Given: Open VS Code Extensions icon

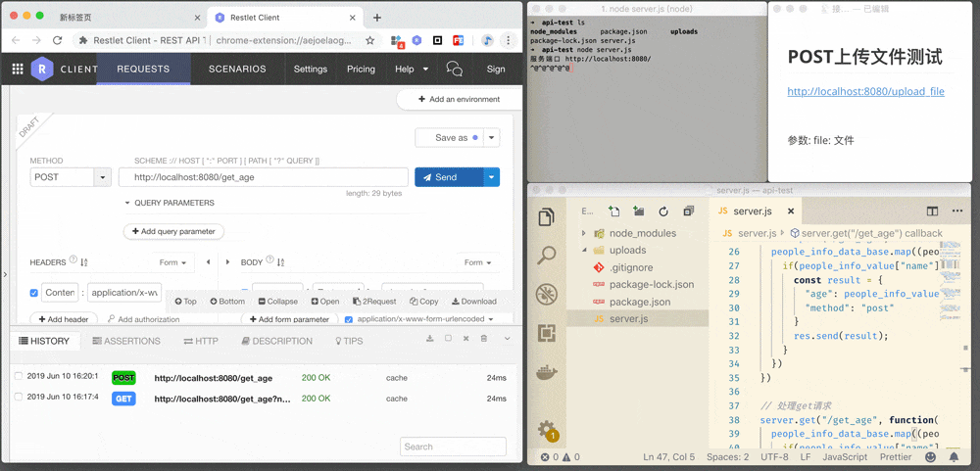Looking at the screenshot, I should [x=547, y=333].
